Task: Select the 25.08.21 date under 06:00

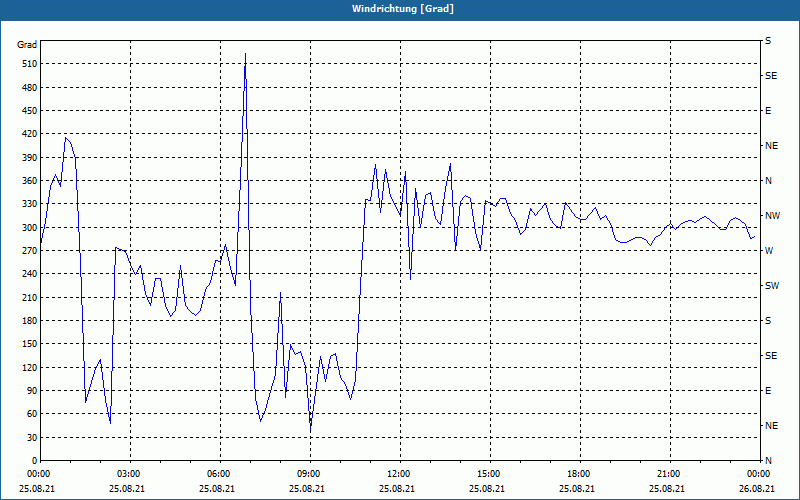Action: [217, 489]
